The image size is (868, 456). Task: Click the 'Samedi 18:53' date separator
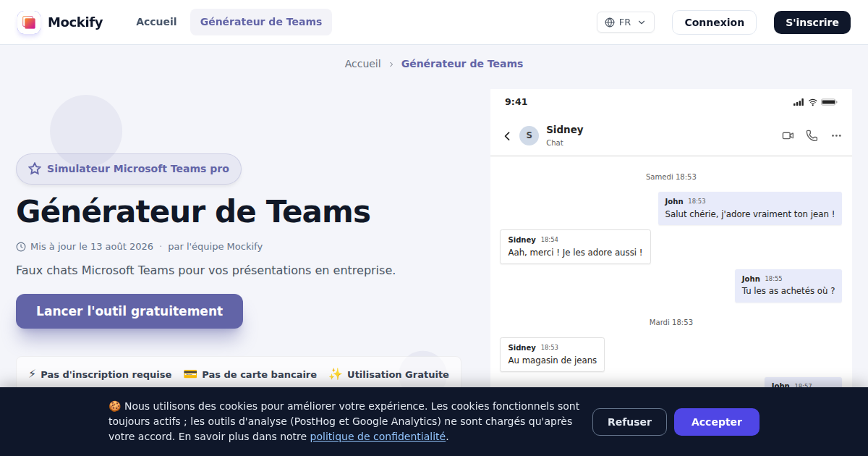pos(671,177)
